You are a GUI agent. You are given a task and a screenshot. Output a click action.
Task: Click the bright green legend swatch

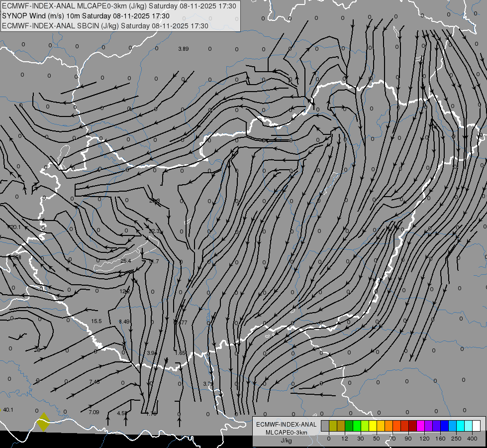click(357, 426)
